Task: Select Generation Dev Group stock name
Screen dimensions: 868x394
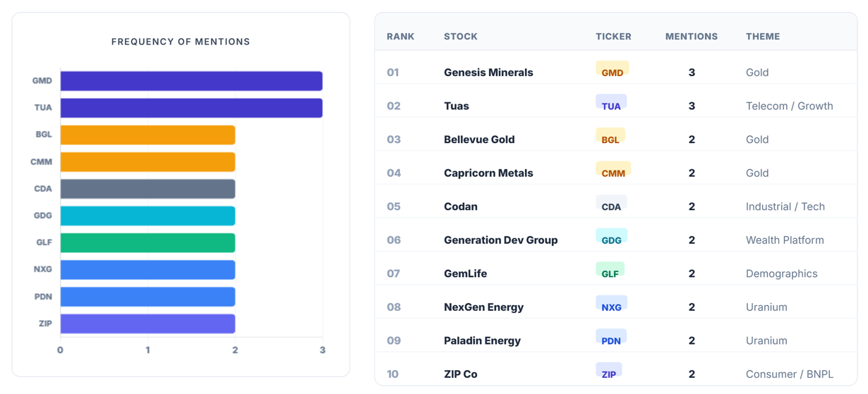Action: coord(501,240)
